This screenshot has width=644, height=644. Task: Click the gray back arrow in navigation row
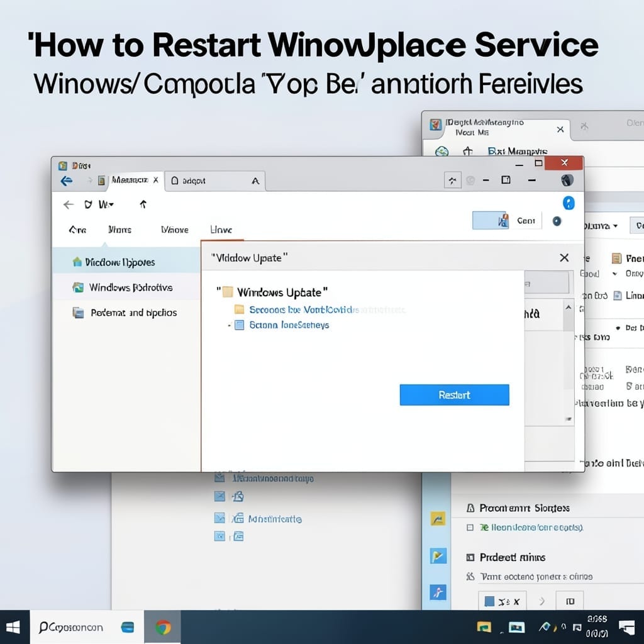tap(68, 204)
